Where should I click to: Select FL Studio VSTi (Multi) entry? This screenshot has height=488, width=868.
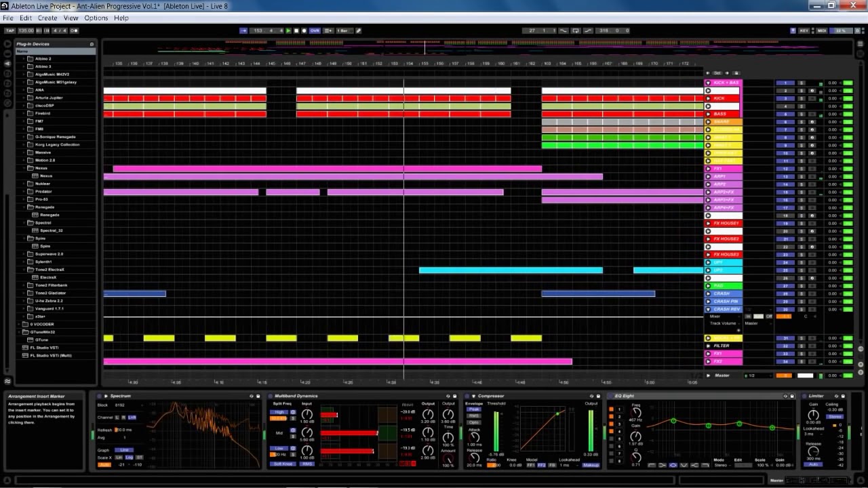pyautogui.click(x=51, y=355)
